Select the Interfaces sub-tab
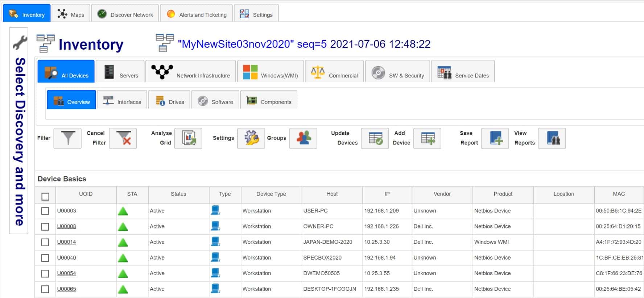The height and width of the screenshot is (298, 644). [122, 100]
